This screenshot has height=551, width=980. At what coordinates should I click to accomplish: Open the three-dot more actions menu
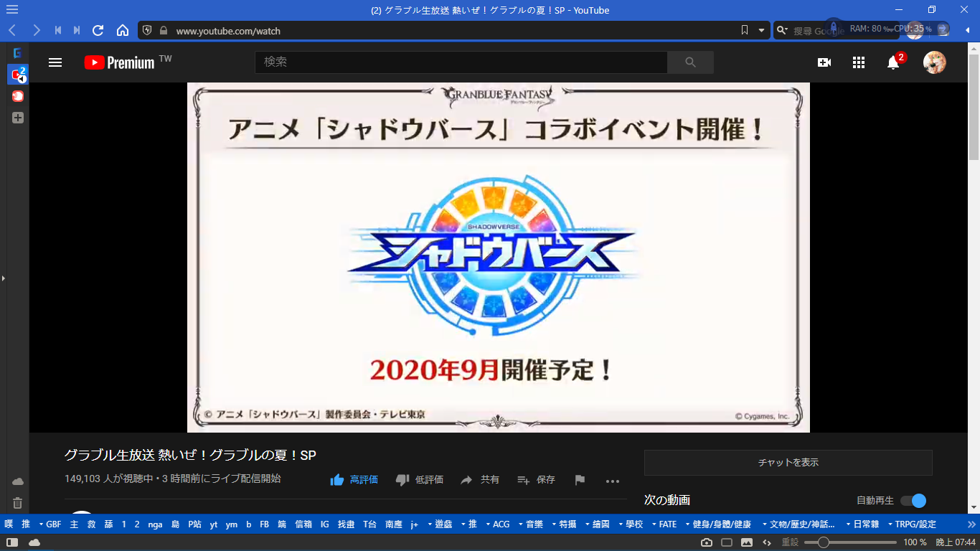(x=612, y=481)
